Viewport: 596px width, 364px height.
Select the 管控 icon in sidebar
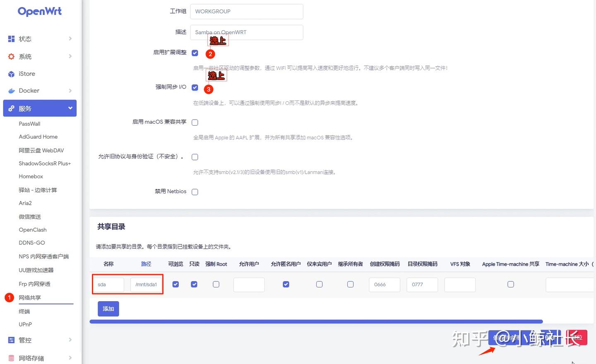click(x=11, y=340)
